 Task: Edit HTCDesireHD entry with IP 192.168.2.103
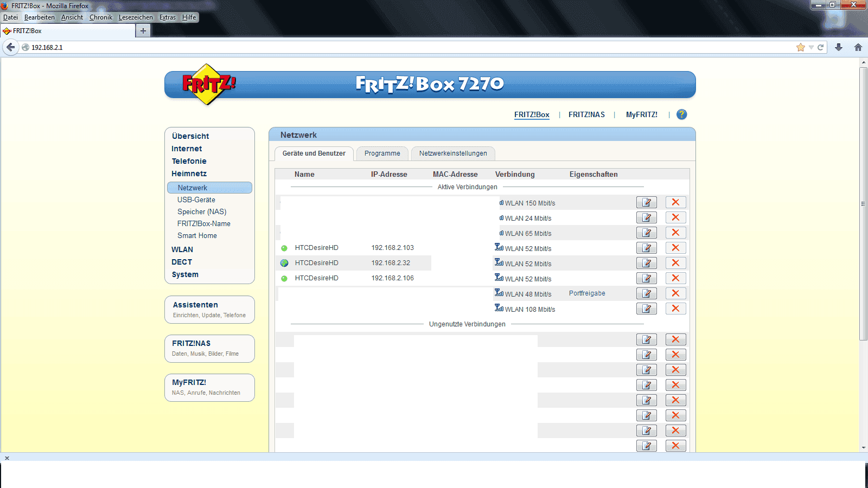[x=647, y=248]
